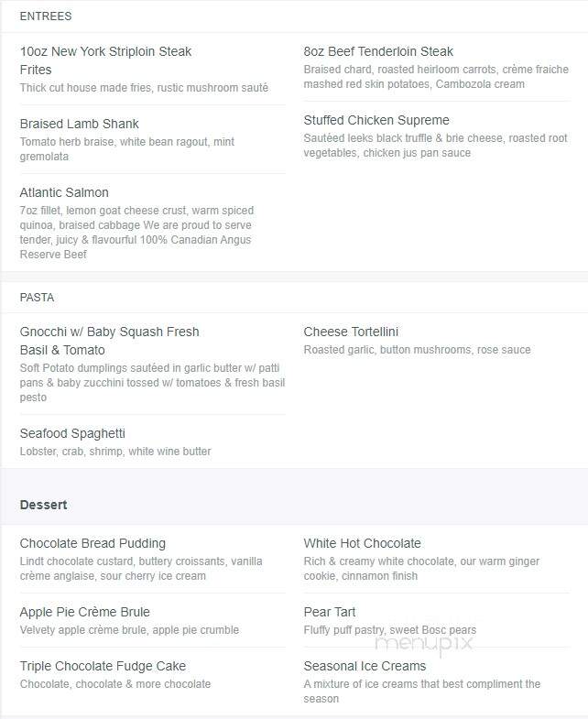588x719 pixels.
Task: Choose the Pear Tart dessert
Action: coord(330,612)
